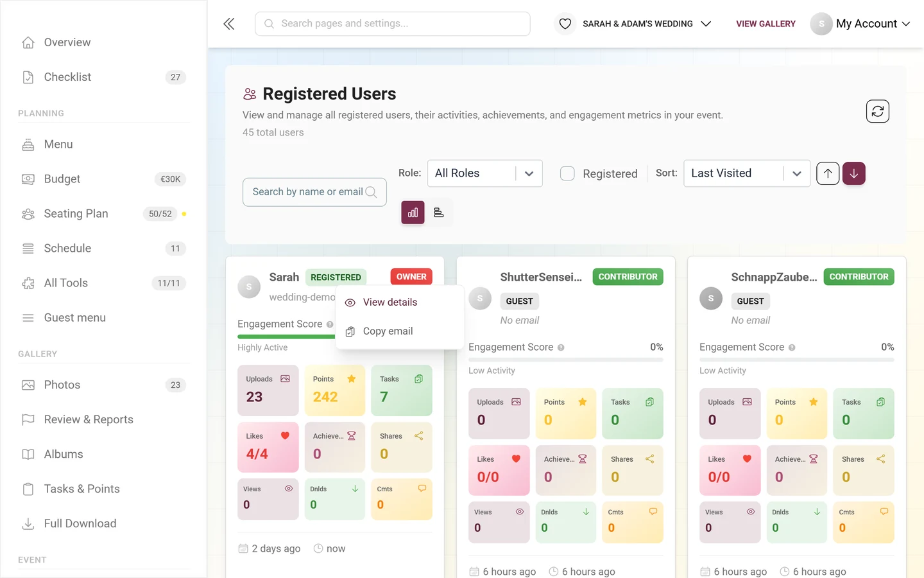Toggle the Registered checkbox filter
The width and height of the screenshot is (924, 578).
pyautogui.click(x=567, y=173)
